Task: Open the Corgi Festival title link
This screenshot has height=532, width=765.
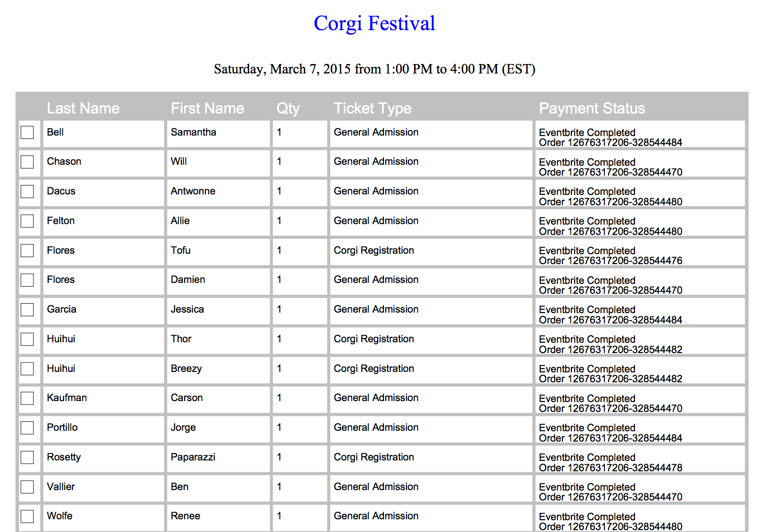Action: (374, 24)
